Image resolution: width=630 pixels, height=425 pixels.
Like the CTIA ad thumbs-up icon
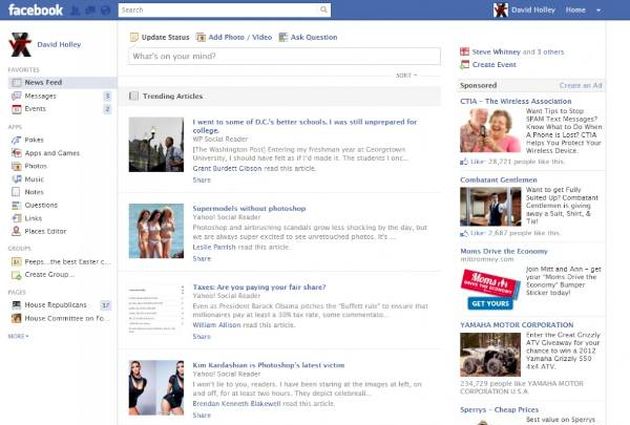(464, 161)
